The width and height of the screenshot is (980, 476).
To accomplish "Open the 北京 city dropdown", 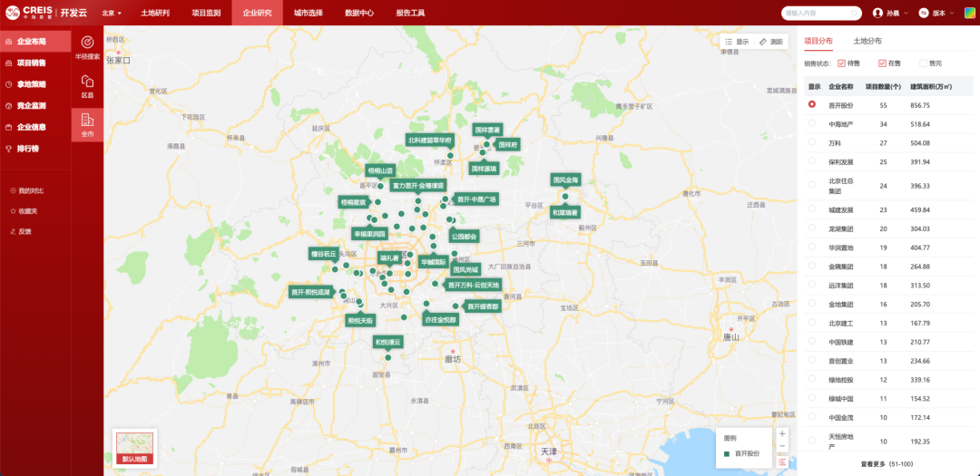I will 112,13.
